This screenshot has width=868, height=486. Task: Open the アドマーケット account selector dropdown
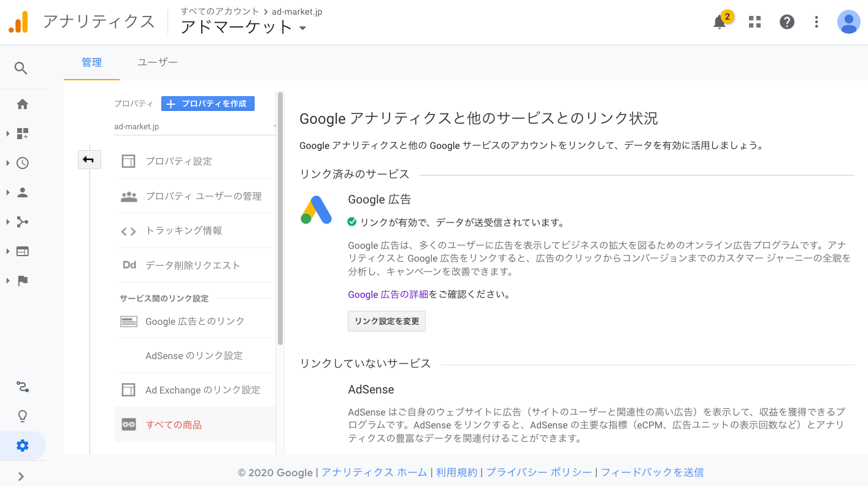(x=244, y=28)
